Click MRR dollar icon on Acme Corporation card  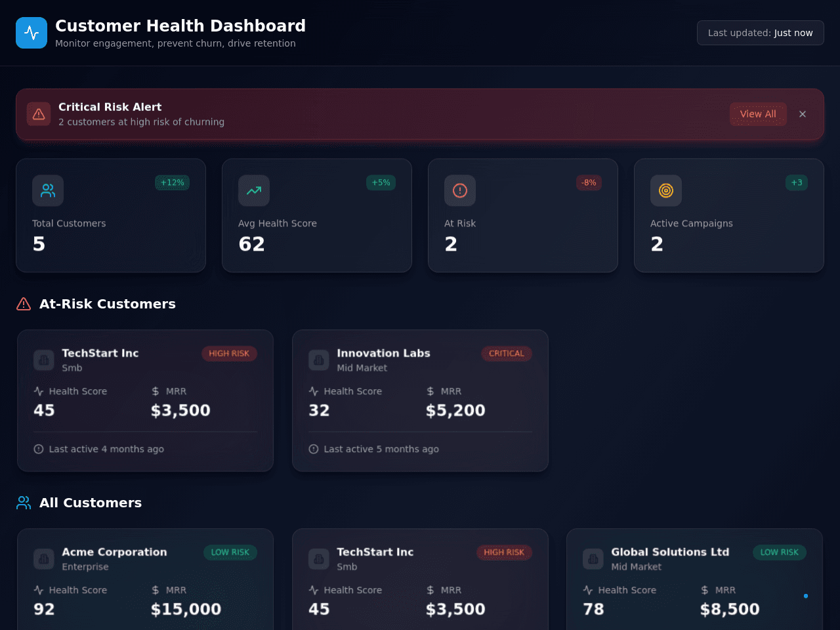(156, 590)
